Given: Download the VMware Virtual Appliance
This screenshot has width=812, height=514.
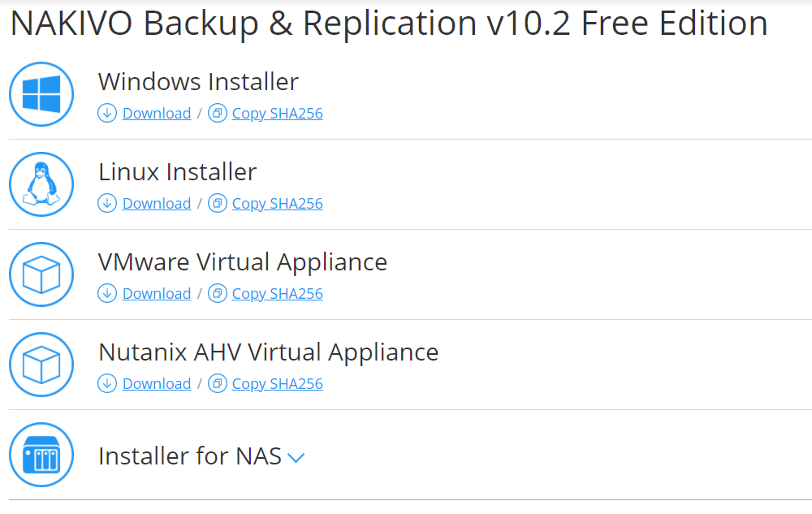Looking at the screenshot, I should [x=157, y=293].
